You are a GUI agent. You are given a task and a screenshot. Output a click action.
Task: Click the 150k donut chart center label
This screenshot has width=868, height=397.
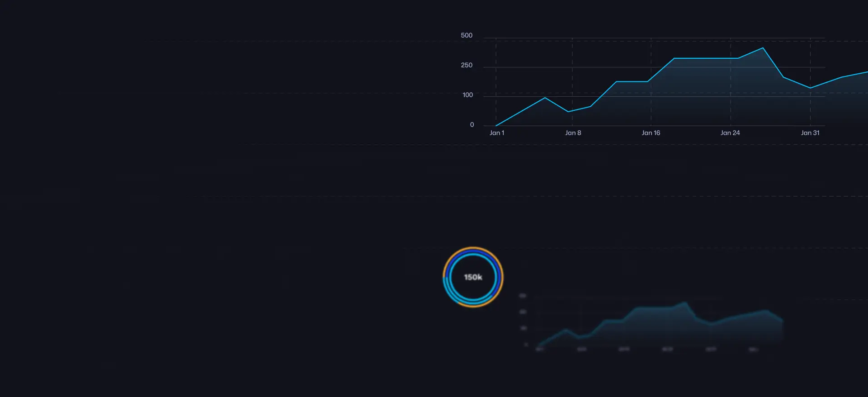pos(473,277)
